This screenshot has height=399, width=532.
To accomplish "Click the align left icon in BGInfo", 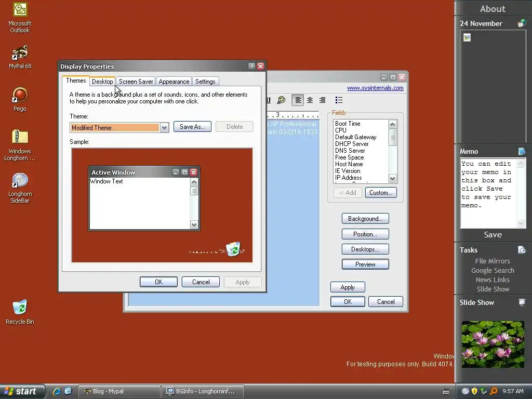I will click(298, 100).
